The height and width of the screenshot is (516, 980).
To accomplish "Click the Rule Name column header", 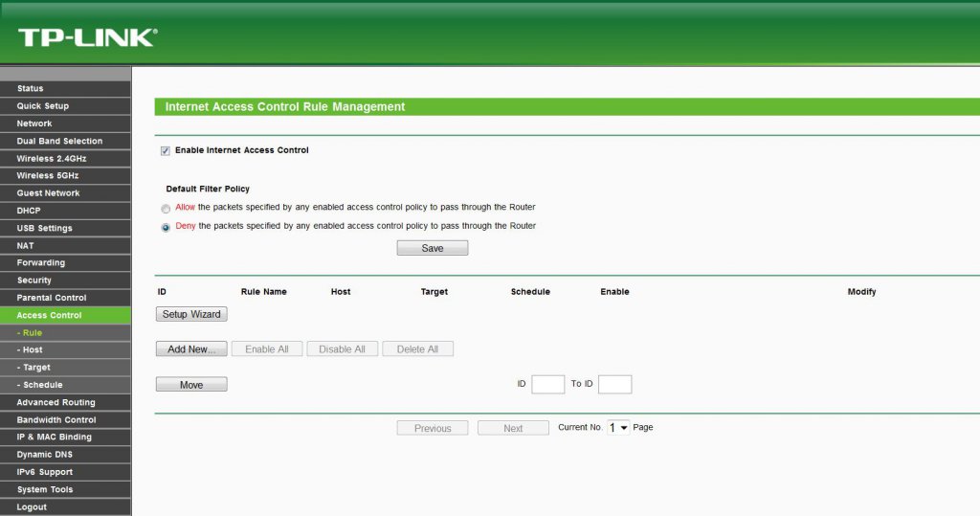I will (264, 291).
